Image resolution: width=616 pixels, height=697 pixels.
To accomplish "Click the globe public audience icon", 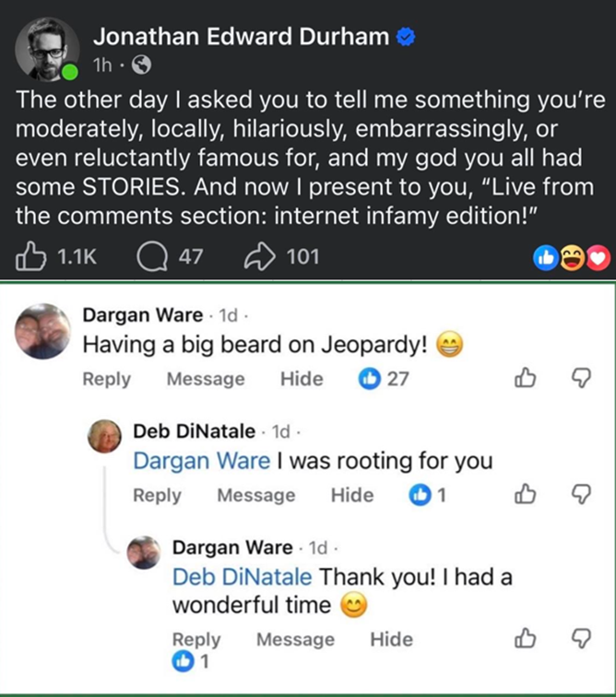I will 141,66.
